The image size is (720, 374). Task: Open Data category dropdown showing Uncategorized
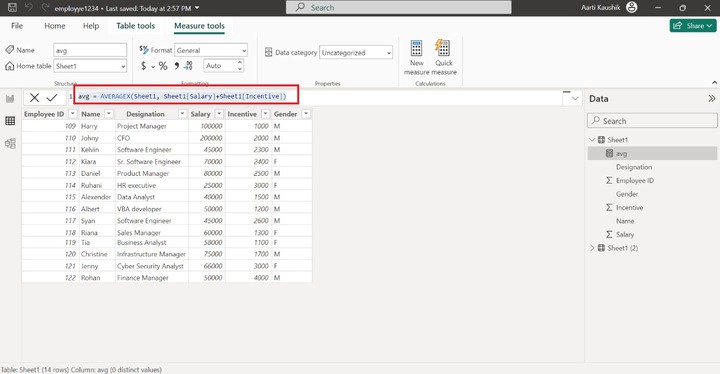(356, 53)
